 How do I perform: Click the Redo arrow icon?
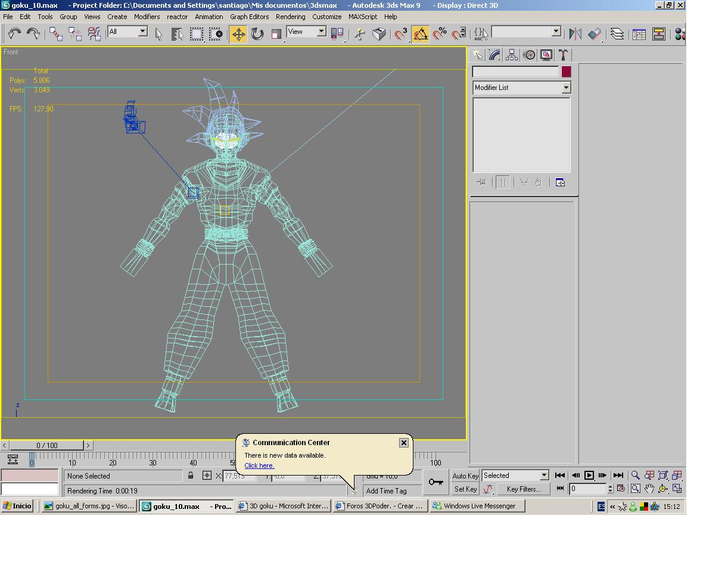tap(33, 34)
